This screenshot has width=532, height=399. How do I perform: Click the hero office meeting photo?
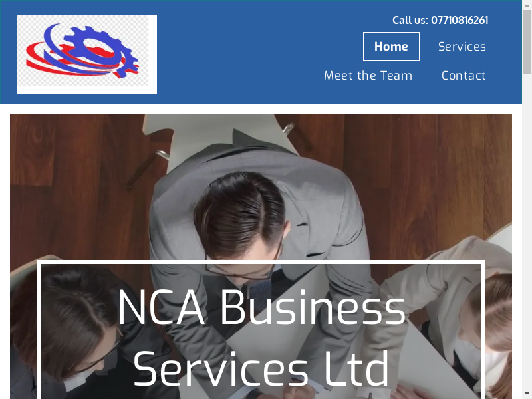pyautogui.click(x=261, y=187)
